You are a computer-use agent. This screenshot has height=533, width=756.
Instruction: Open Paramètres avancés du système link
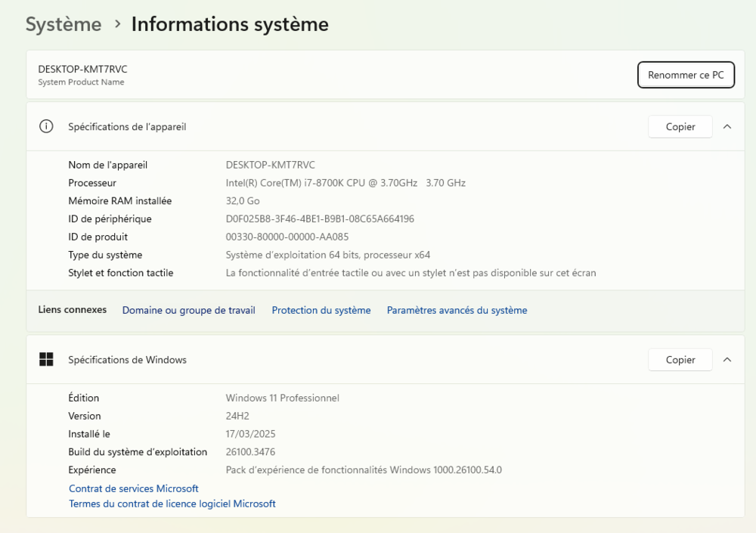(457, 310)
